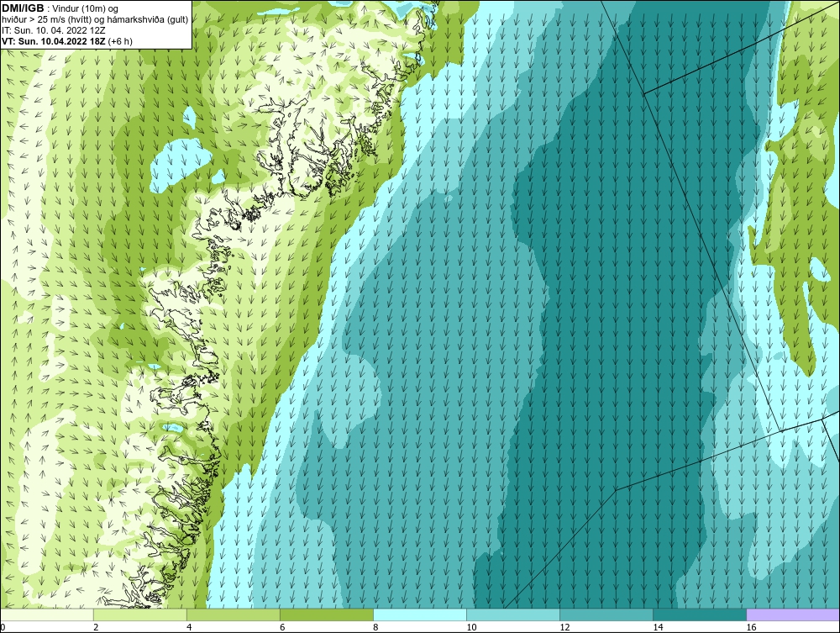Click the 'hviður > 25 m/s' description line
Screen dimensions: 840x633
coord(95,20)
